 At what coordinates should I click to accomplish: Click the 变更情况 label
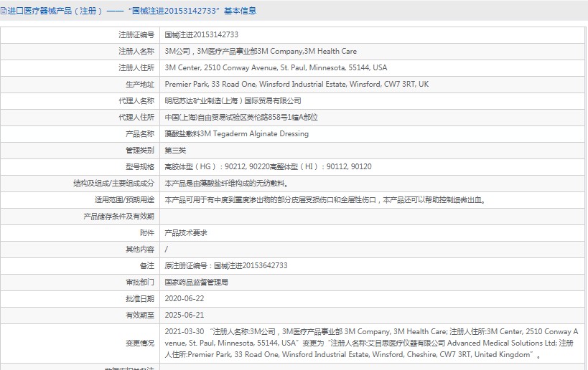(x=140, y=343)
